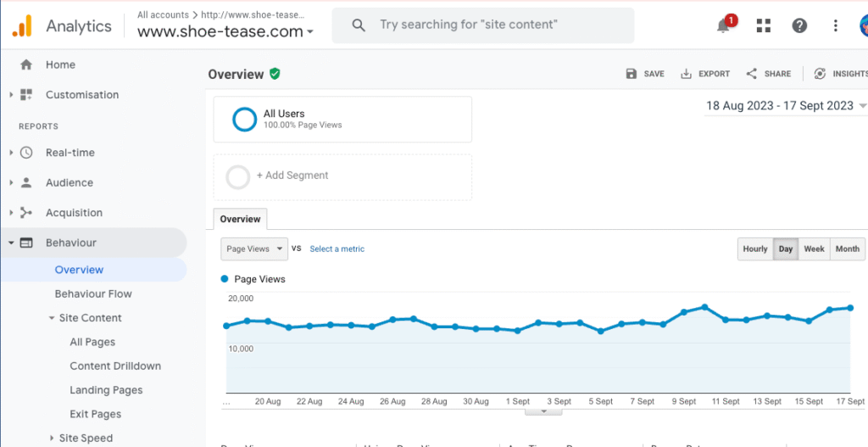Image resolution: width=868 pixels, height=447 pixels.
Task: Click the Google Analytics logo
Action: [x=22, y=26]
